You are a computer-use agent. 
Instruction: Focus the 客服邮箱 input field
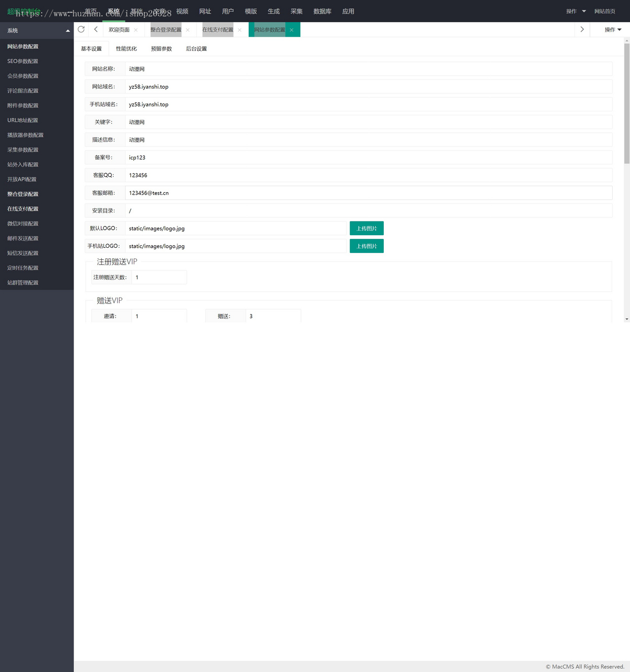click(369, 193)
